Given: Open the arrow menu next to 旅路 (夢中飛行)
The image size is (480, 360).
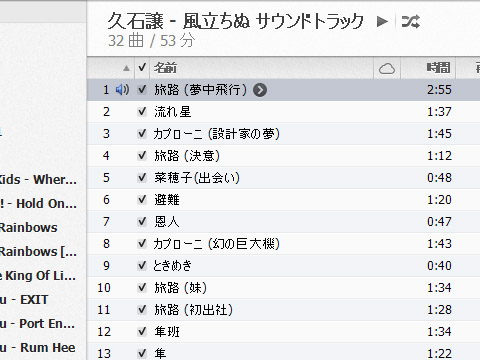Looking at the screenshot, I should (x=260, y=90).
